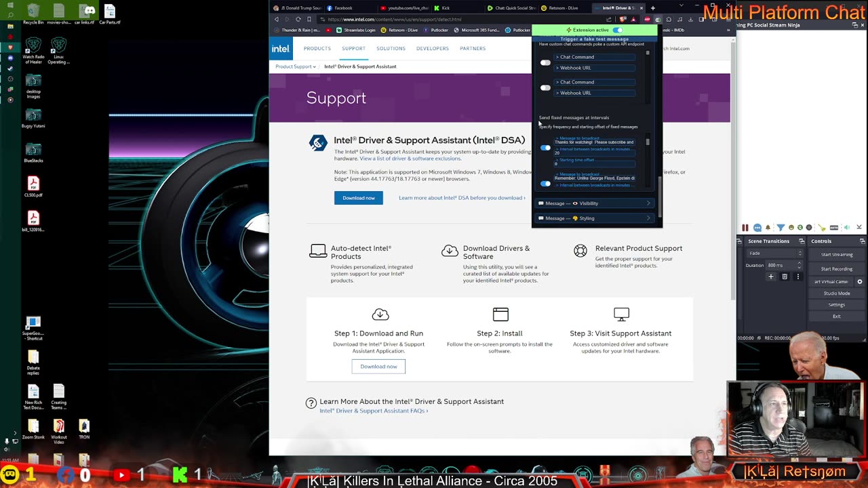This screenshot has height=488, width=868.
Task: Click the Step 2 install window icon
Action: (500, 314)
